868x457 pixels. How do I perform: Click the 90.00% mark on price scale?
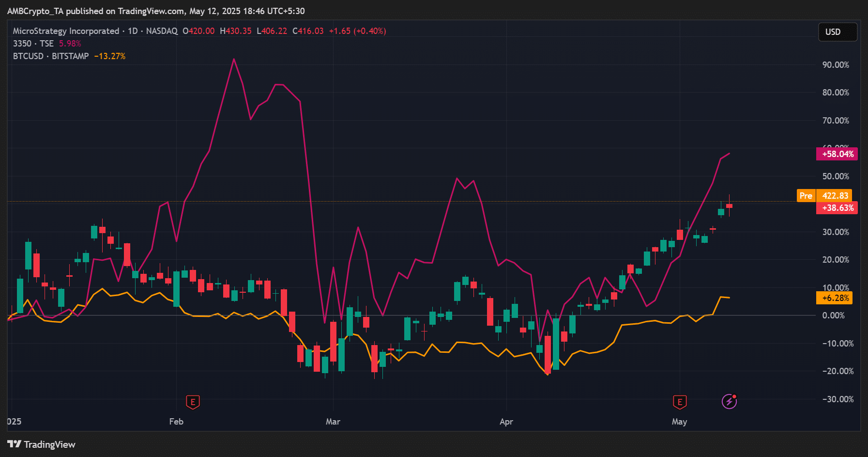[x=836, y=65]
